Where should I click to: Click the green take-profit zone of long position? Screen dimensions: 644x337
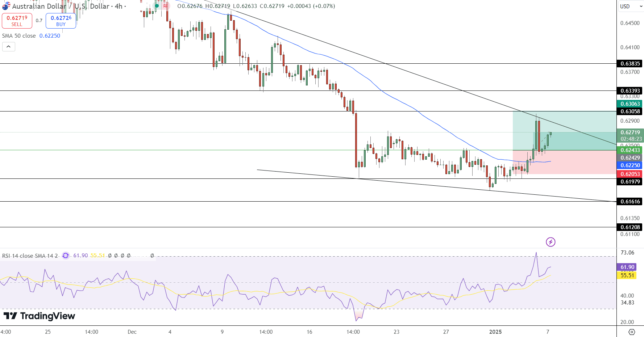pyautogui.click(x=564, y=131)
